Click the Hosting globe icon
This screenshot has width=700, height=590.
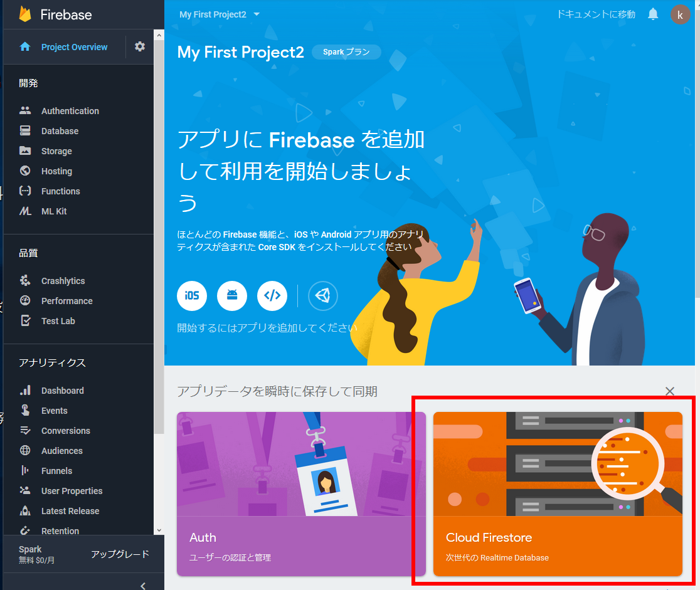25,171
